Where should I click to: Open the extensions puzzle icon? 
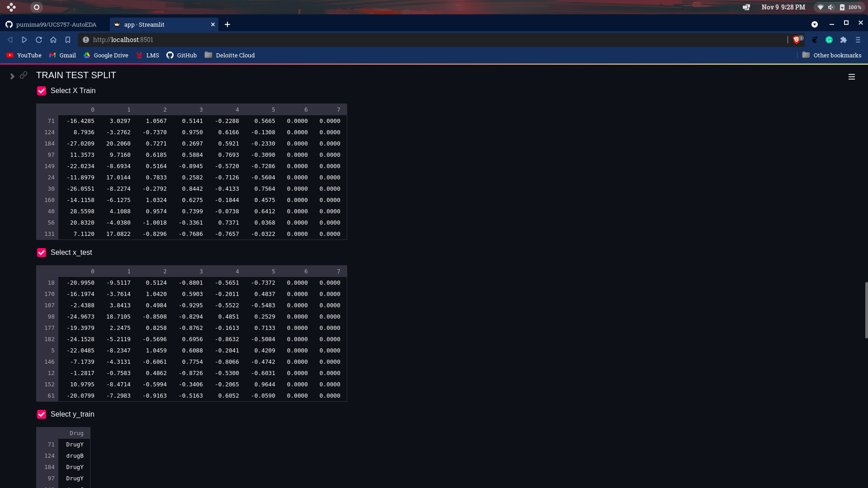(x=844, y=40)
